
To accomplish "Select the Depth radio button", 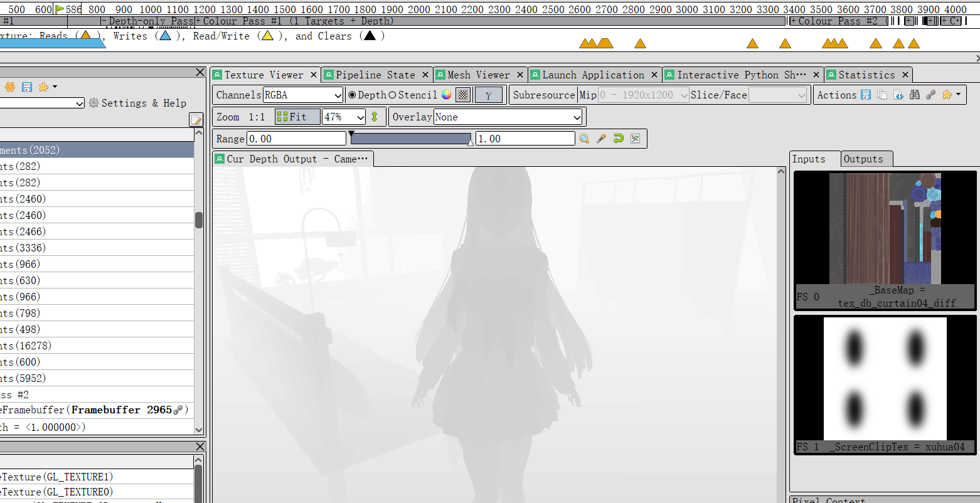I will tap(352, 95).
